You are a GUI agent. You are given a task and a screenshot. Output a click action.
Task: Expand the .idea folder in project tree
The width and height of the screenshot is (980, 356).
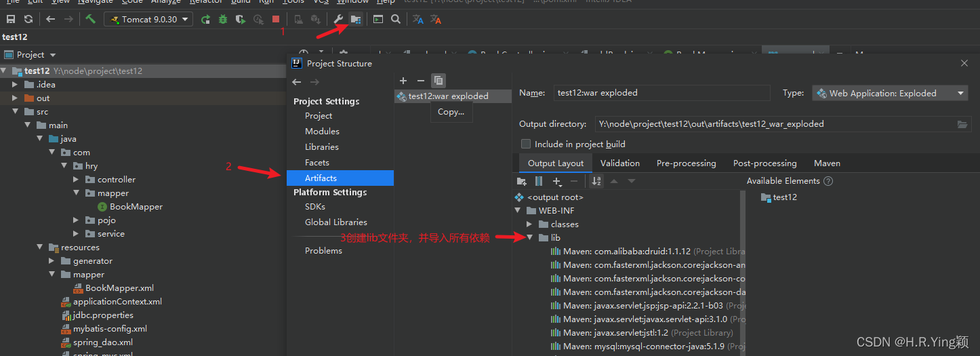coord(16,85)
